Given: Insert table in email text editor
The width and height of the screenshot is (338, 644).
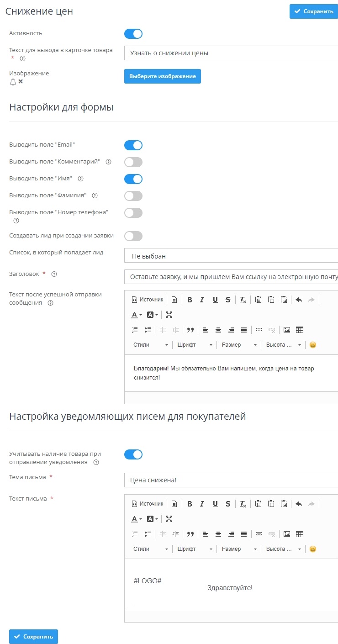Looking at the screenshot, I should (x=300, y=534).
